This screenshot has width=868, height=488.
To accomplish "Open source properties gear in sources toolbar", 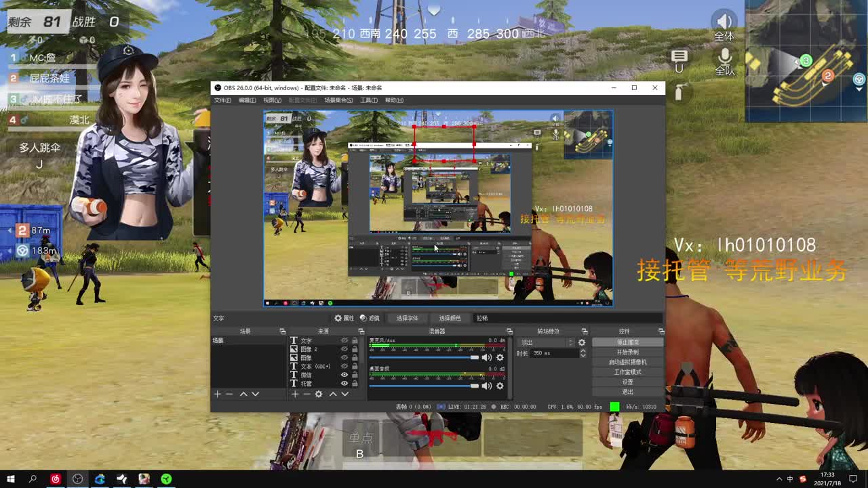I will pyautogui.click(x=319, y=394).
